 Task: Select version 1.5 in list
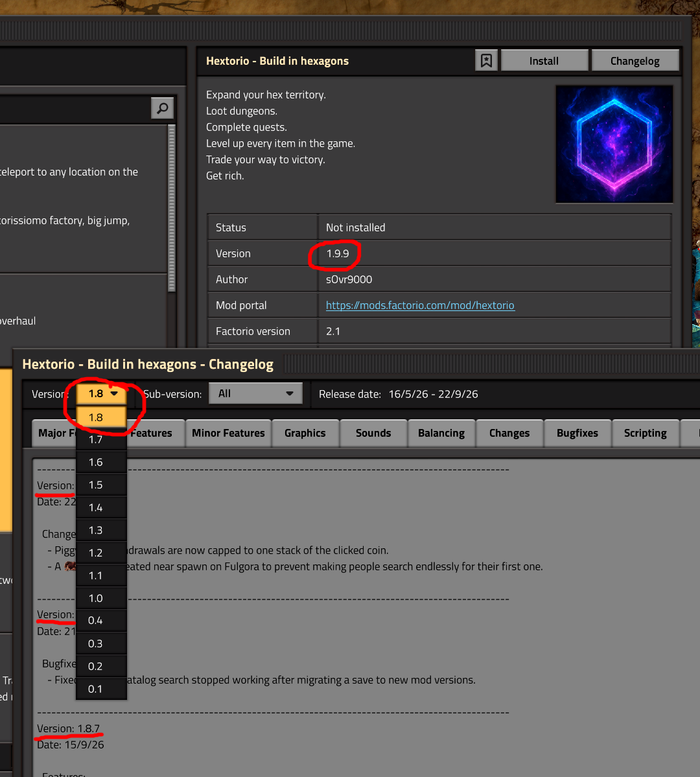point(102,485)
